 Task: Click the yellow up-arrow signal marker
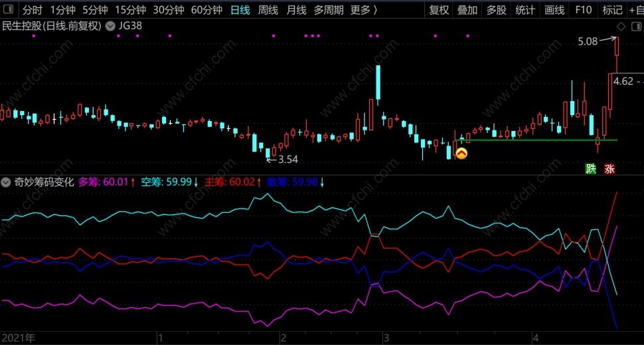461,154
